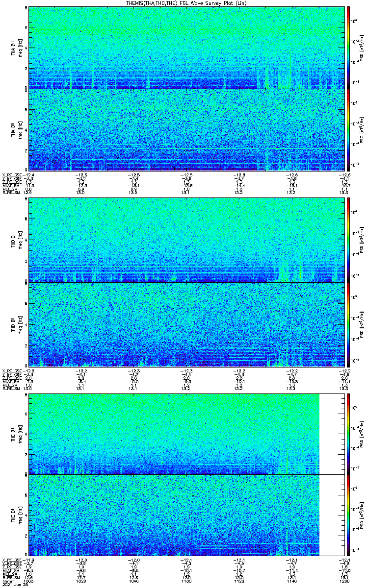Click the blank data gap in THE B⊥ panel

(x=332, y=434)
